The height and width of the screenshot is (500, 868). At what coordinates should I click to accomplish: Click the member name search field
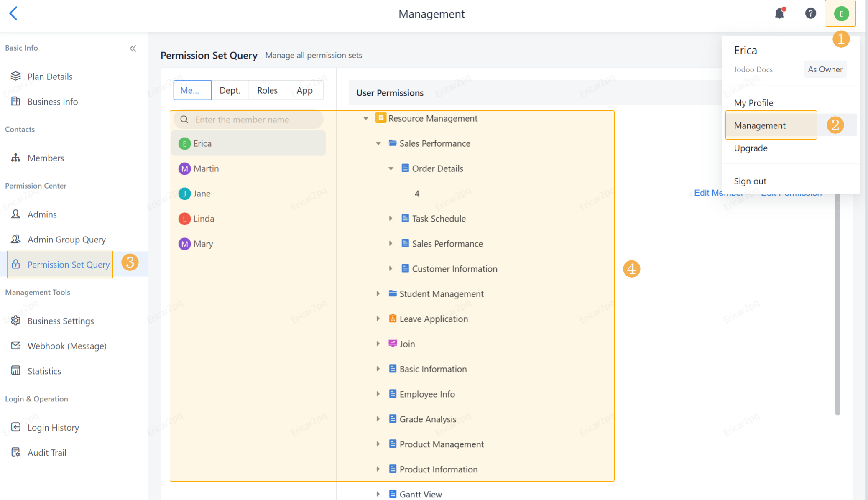pyautogui.click(x=251, y=120)
